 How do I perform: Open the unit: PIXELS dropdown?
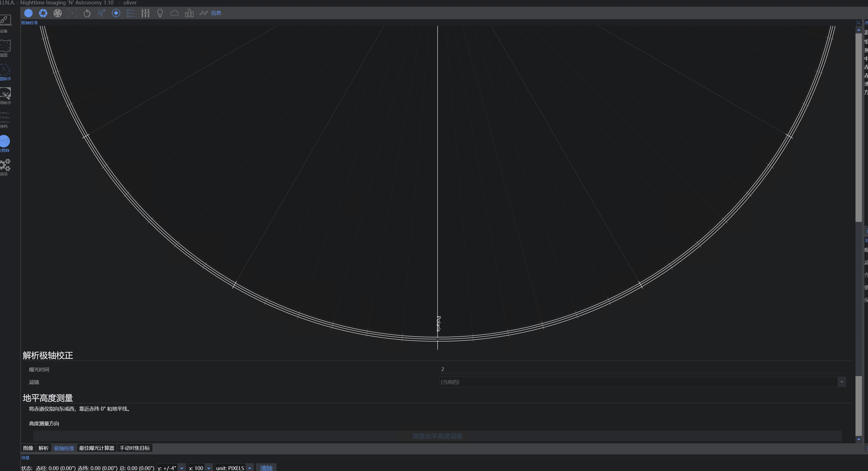[x=234, y=468]
